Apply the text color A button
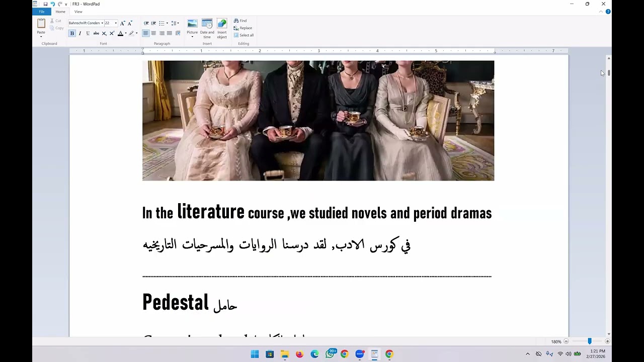The width and height of the screenshot is (644, 362). (120, 33)
